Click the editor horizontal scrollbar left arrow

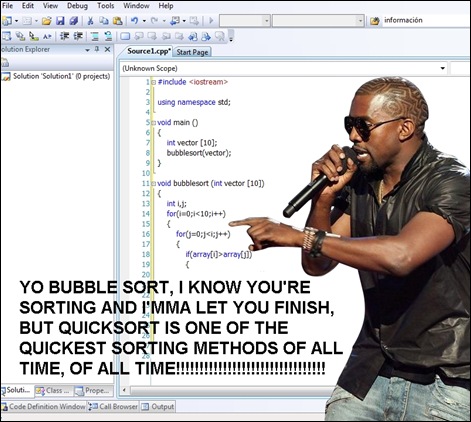[124, 390]
